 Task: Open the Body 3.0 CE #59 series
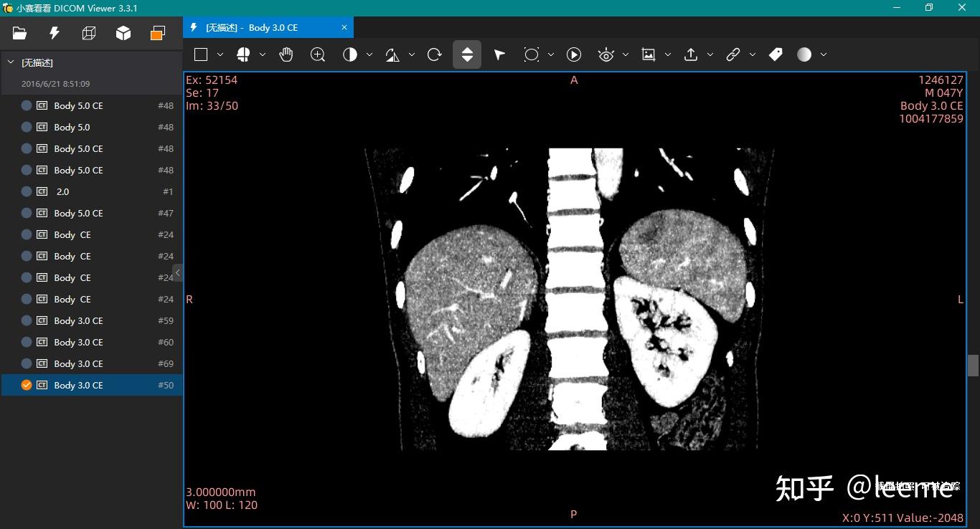pos(91,320)
